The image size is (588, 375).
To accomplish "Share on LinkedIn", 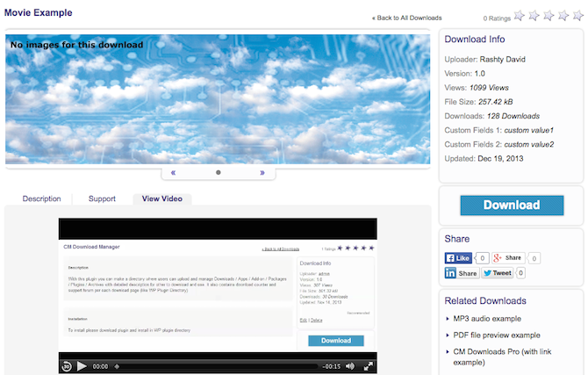I will tap(462, 273).
